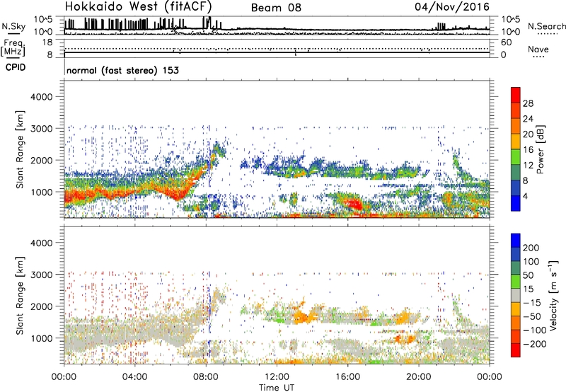Click the 'Velocity [m s-1]' colorbar label
The height and width of the screenshot is (392, 566).
coord(553,295)
